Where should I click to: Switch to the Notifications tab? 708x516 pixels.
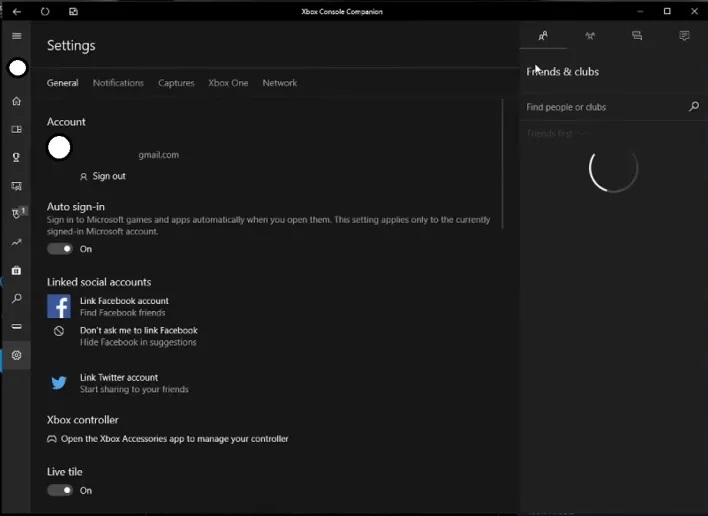tap(118, 83)
